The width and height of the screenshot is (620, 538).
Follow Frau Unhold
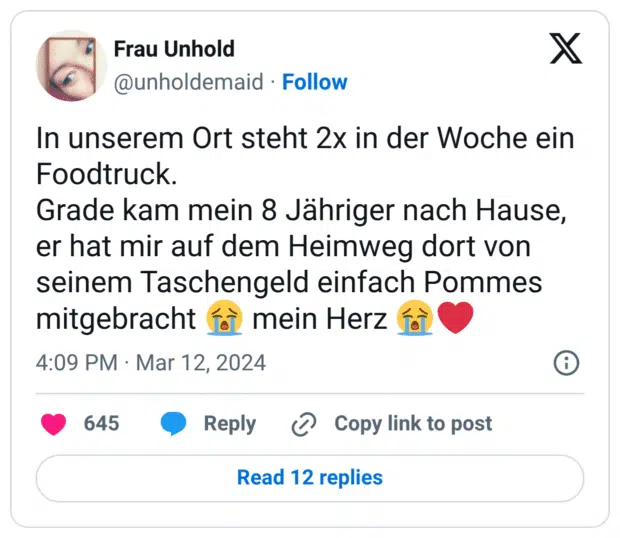tap(315, 82)
